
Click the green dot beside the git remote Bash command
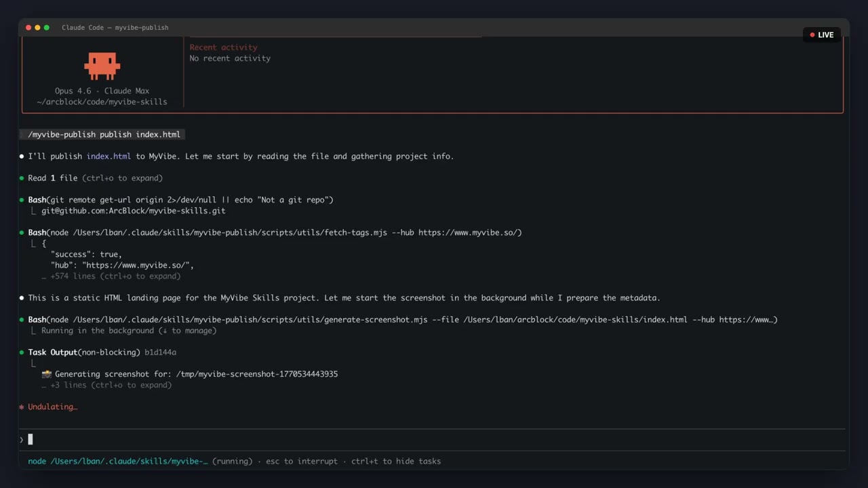[22, 200]
